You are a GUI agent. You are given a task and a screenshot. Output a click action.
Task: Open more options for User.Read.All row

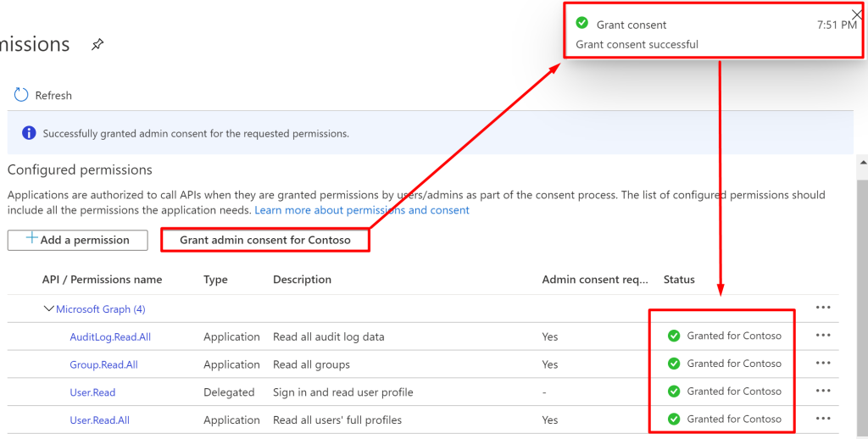coord(823,418)
